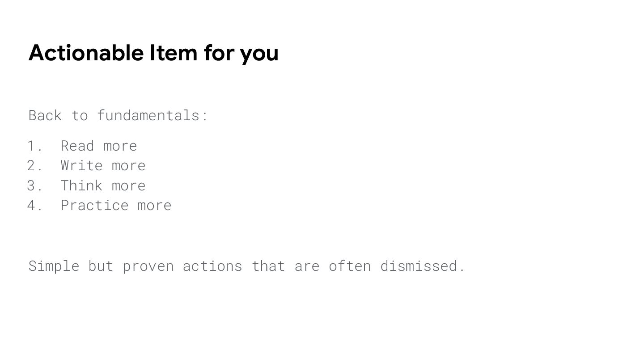The width and height of the screenshot is (644, 362).
Task: Click the word "proven" in the bottom sentence
Action: click(x=148, y=266)
